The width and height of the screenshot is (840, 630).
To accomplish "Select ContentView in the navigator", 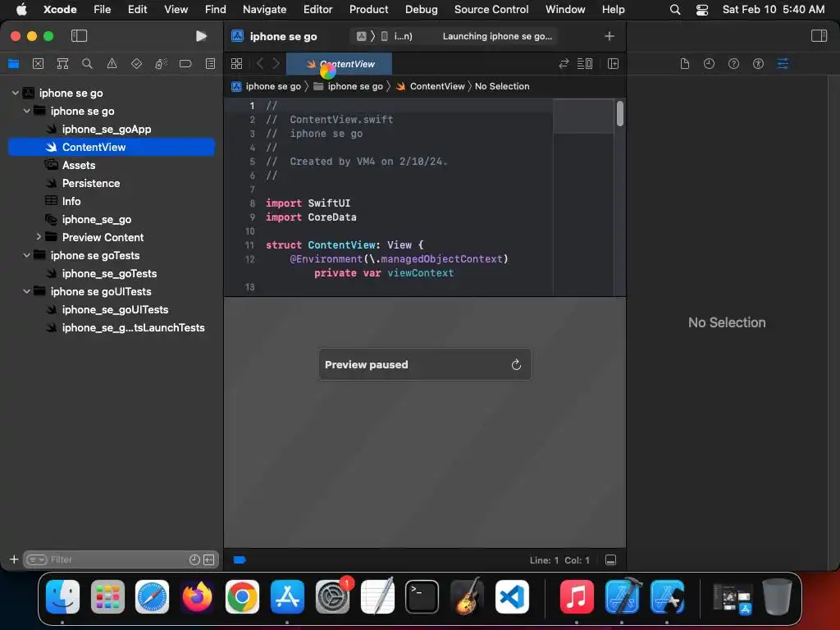I will [112, 147].
